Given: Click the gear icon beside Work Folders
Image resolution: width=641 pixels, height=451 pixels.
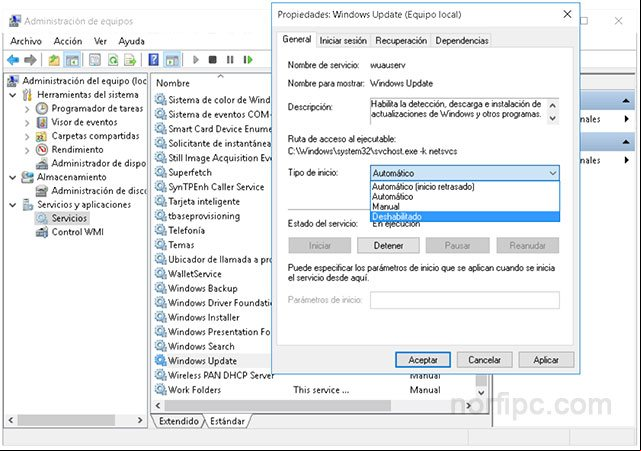Looking at the screenshot, I should tap(160, 390).
